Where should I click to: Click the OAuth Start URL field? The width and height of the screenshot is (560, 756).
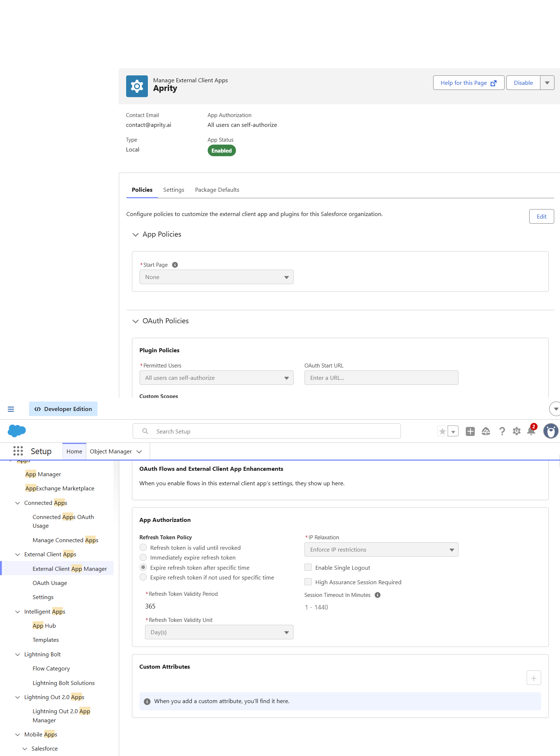click(x=381, y=378)
